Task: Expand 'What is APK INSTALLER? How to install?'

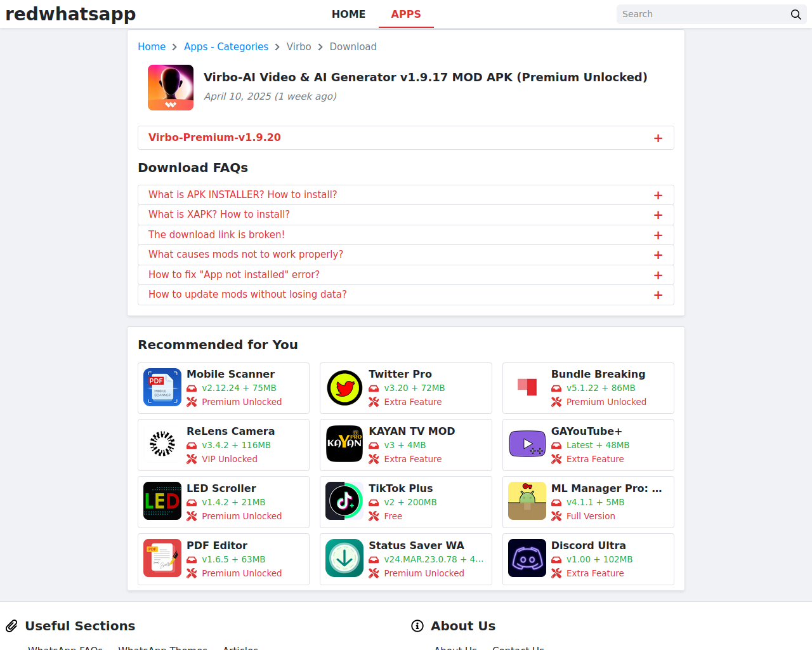Action: coord(406,195)
